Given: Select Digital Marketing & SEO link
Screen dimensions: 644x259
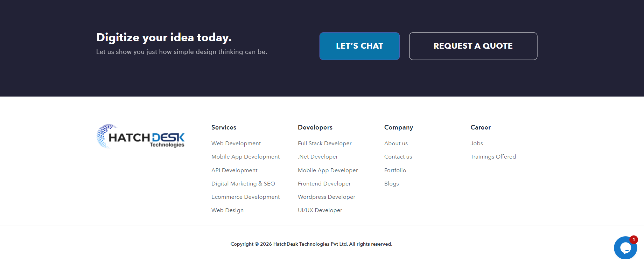Looking at the screenshot, I should [243, 184].
